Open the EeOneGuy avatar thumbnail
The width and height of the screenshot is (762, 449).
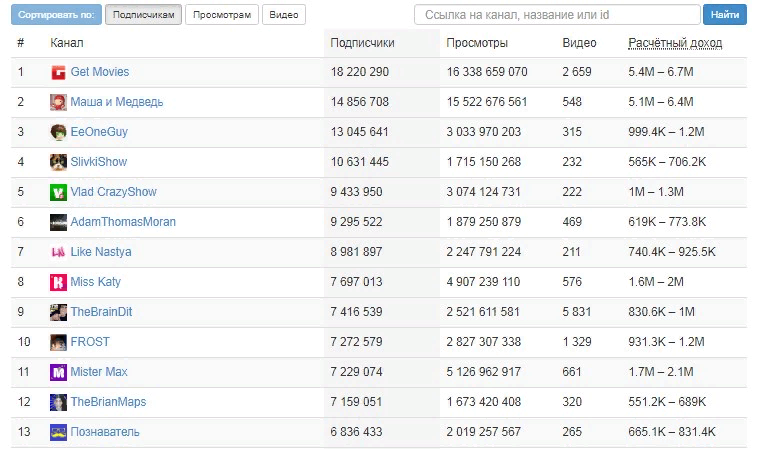pyautogui.click(x=58, y=132)
